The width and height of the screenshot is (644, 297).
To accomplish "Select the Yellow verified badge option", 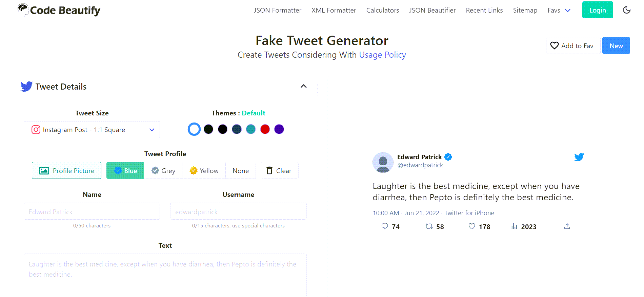I will coord(204,170).
